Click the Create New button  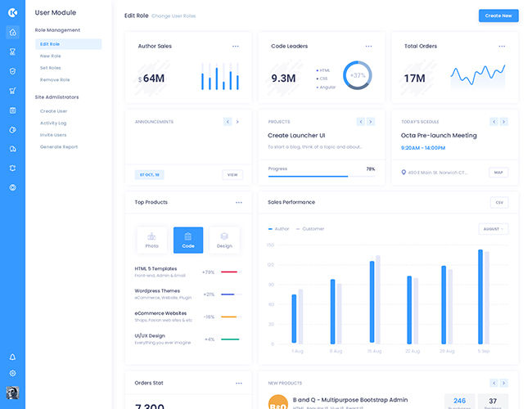pos(498,16)
